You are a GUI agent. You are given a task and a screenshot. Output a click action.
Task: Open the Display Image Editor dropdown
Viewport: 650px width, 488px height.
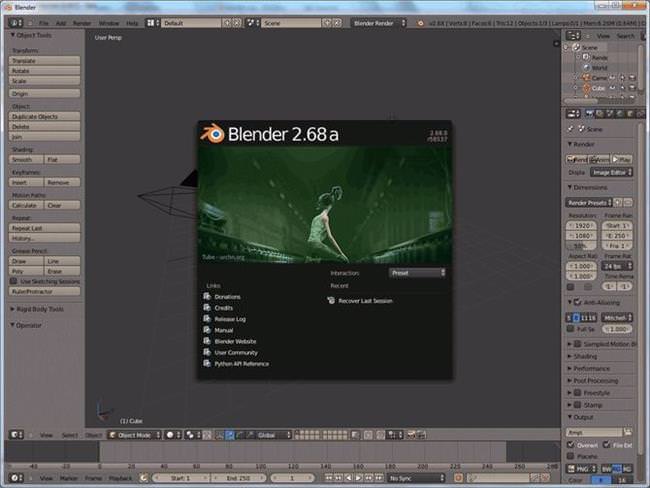(x=612, y=172)
